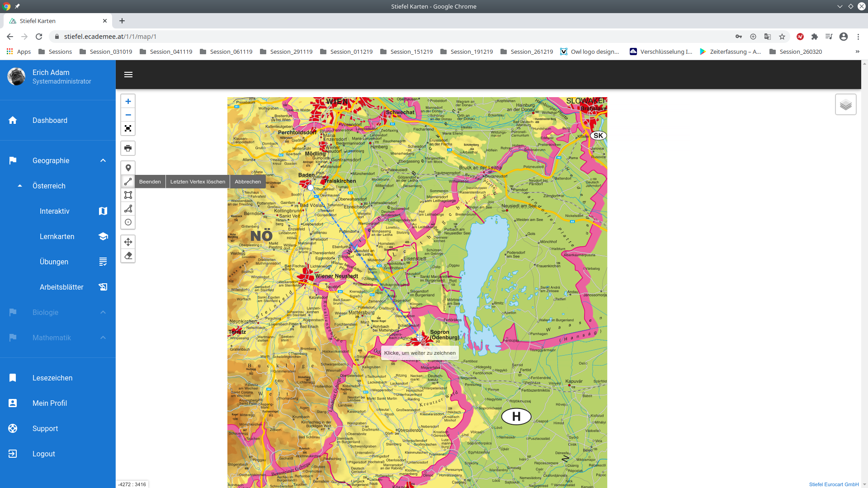Click the media control icon in toolbar
Screen dimensions: 868x488
(x=829, y=37)
